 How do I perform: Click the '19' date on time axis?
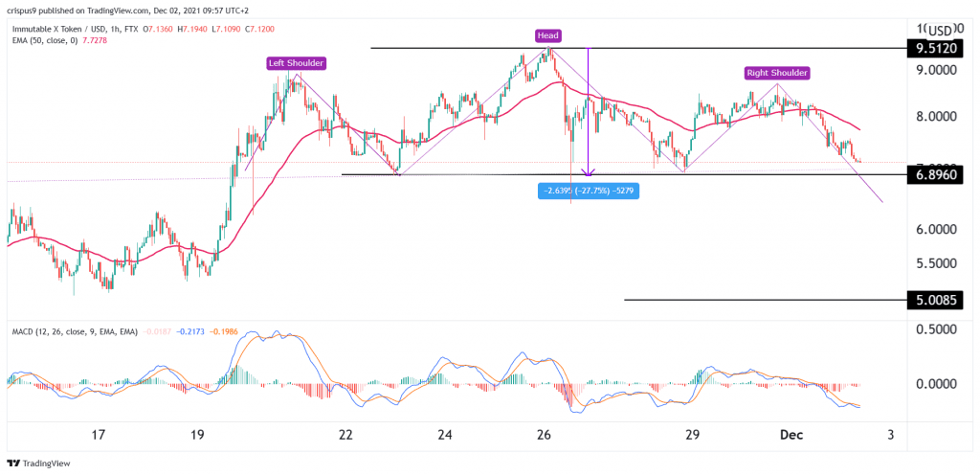coord(197,435)
